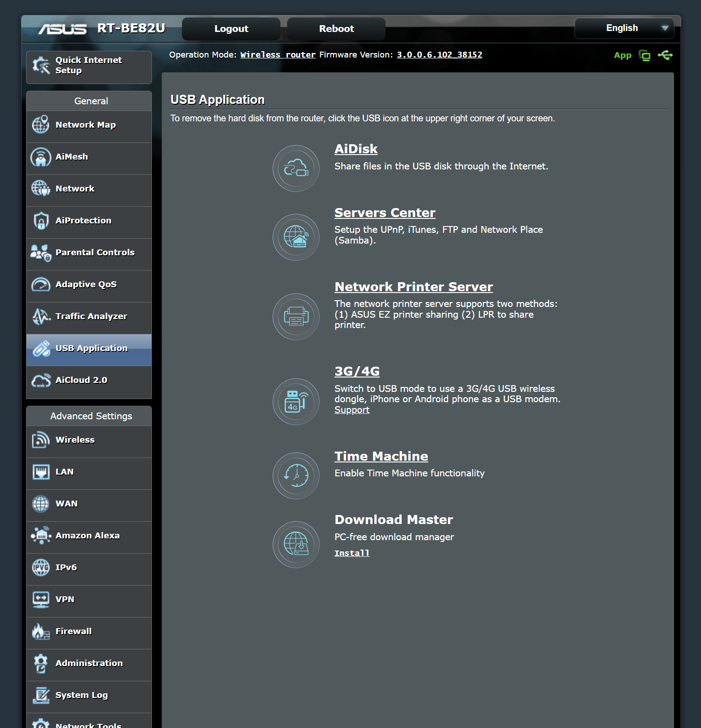
Task: Open the Wireless router operation mode link
Action: pos(278,55)
